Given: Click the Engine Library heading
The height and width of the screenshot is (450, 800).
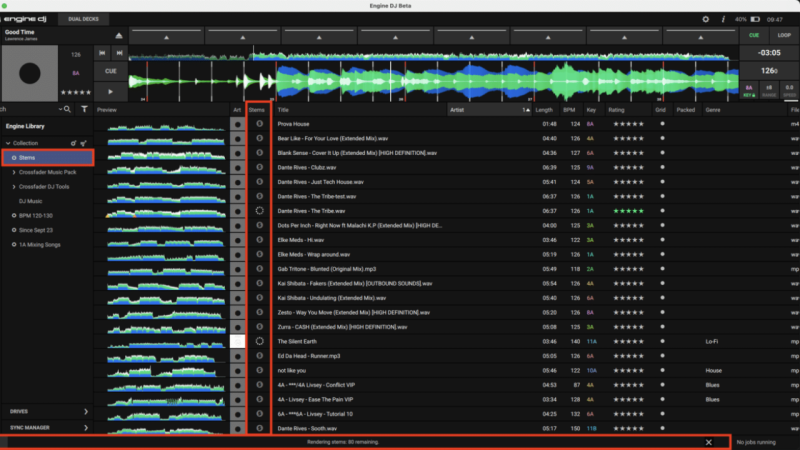Looking at the screenshot, I should pyautogui.click(x=25, y=126).
